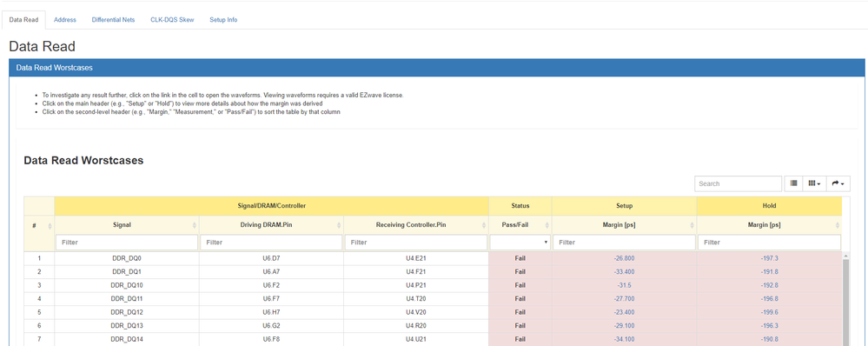Select the DDR_DQ0 signal cell
This screenshot has height=346, width=868.
tap(127, 258)
